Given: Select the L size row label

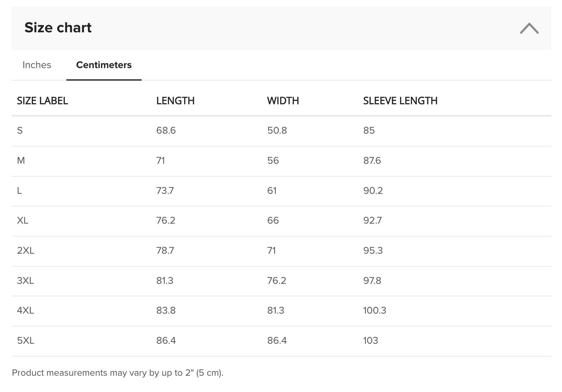Looking at the screenshot, I should pyautogui.click(x=19, y=191).
